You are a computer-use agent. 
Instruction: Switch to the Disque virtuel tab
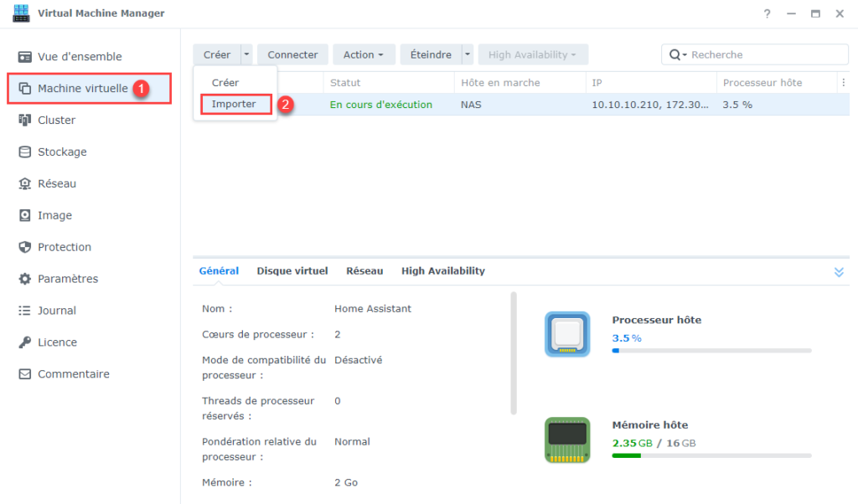(x=292, y=271)
